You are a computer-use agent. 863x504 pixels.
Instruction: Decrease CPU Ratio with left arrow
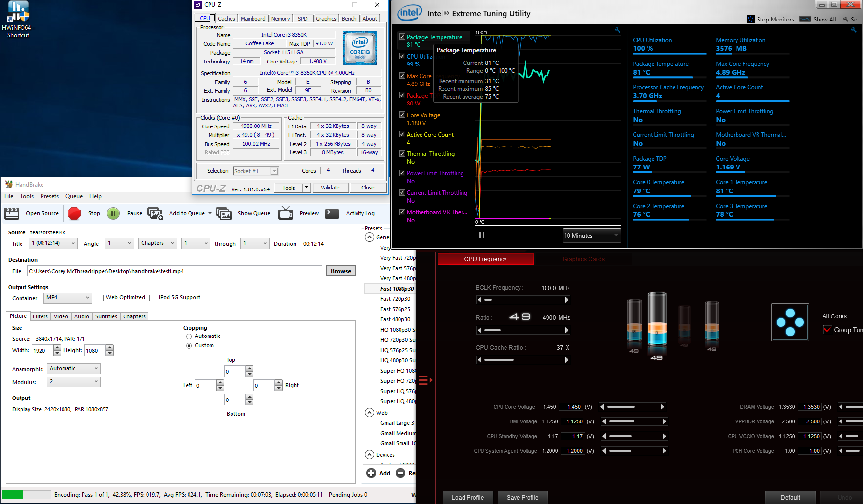pyautogui.click(x=480, y=330)
